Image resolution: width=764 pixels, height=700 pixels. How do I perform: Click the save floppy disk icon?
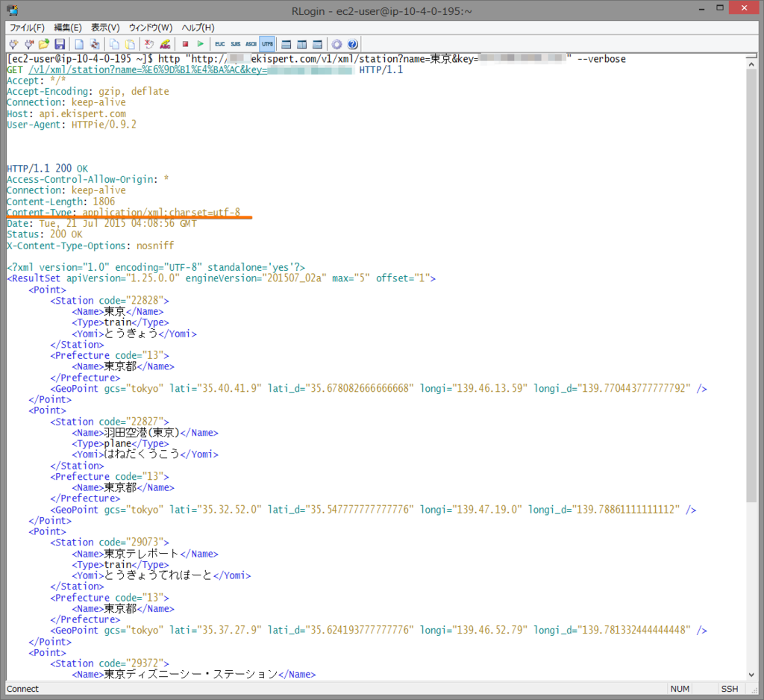pyautogui.click(x=60, y=44)
